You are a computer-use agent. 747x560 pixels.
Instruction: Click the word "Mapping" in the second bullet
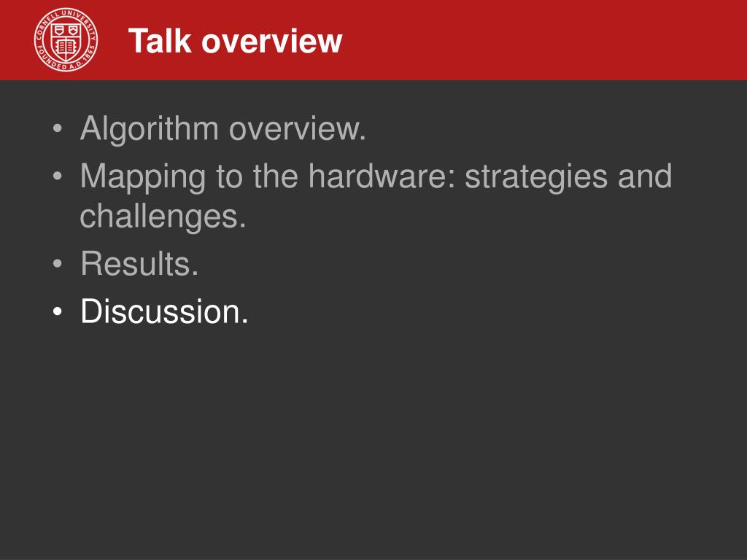143,177
